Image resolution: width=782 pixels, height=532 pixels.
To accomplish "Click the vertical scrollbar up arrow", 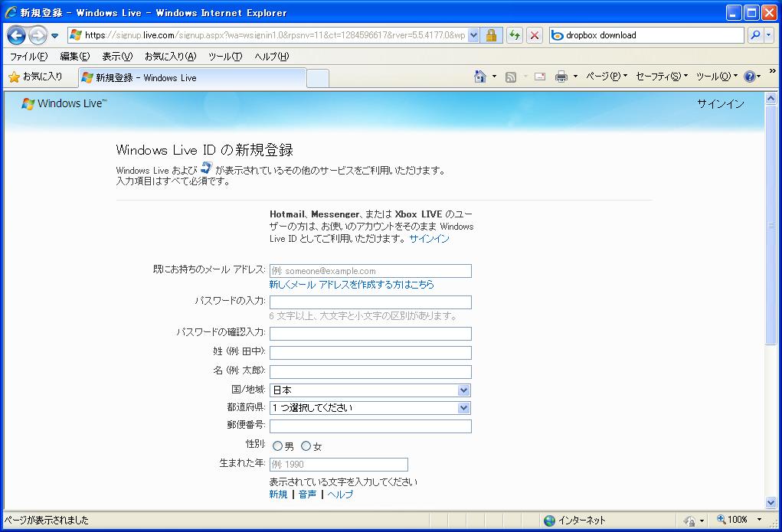I will pyautogui.click(x=771, y=98).
